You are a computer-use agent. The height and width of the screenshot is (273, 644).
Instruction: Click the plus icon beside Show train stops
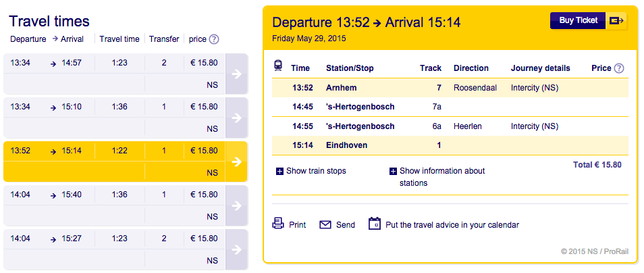(279, 172)
